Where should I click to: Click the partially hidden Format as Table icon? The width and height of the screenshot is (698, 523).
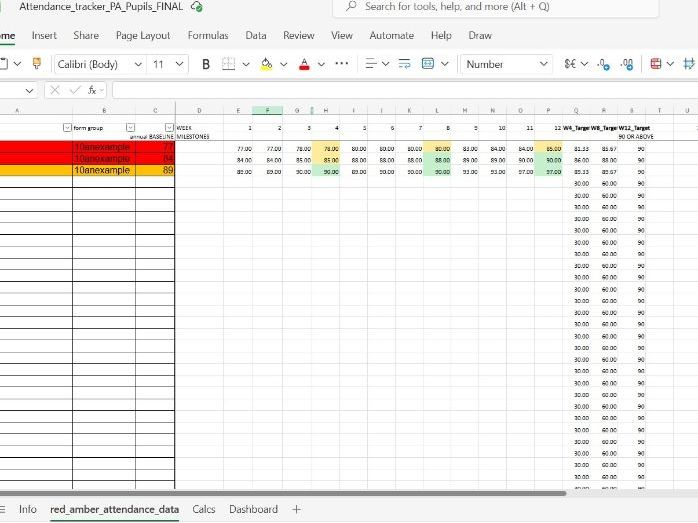[689, 64]
